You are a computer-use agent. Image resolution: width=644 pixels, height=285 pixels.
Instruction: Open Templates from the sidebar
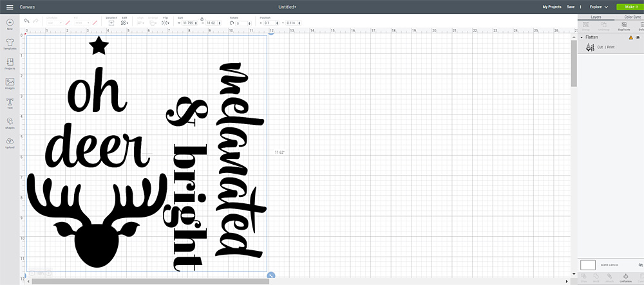click(10, 44)
